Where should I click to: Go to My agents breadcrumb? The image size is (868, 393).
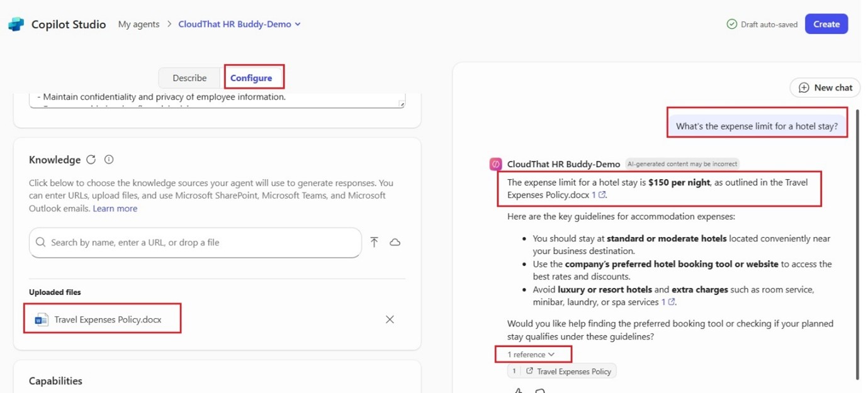(x=138, y=24)
